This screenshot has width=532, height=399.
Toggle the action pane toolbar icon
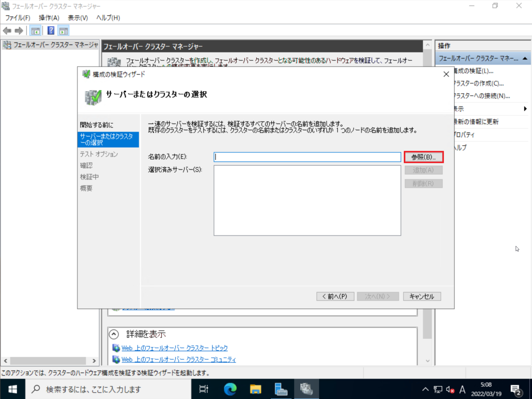[63, 31]
